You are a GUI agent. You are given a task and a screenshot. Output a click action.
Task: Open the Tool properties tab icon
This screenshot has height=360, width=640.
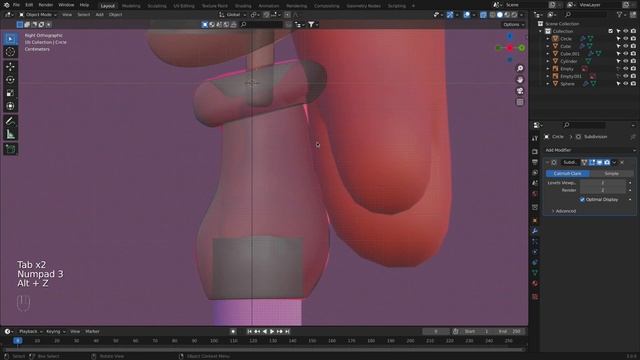535,139
